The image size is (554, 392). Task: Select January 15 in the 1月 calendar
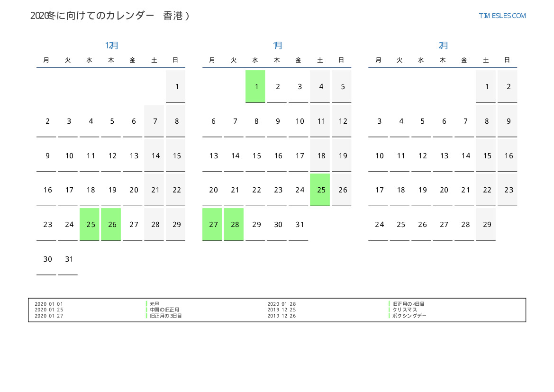click(255, 155)
